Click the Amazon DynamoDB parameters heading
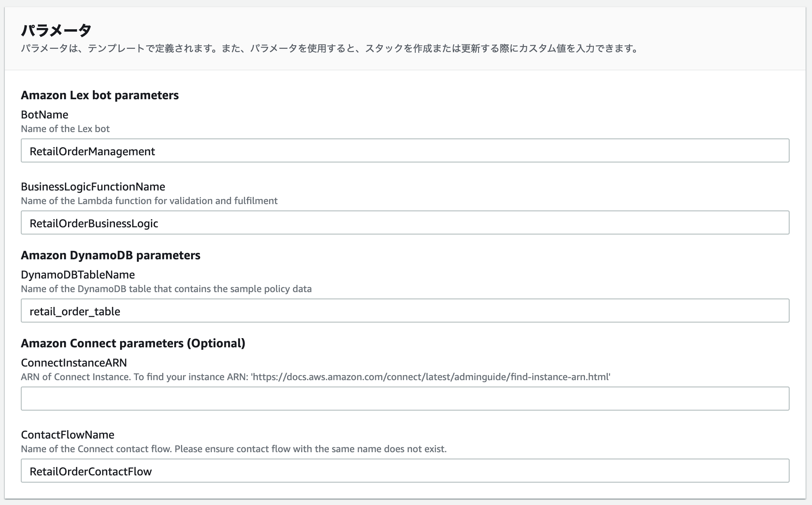 point(111,255)
